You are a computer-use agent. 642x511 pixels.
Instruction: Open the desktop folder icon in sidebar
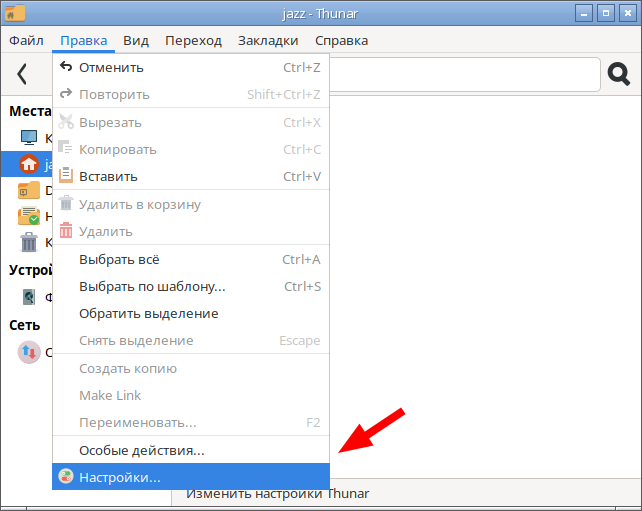click(29, 190)
